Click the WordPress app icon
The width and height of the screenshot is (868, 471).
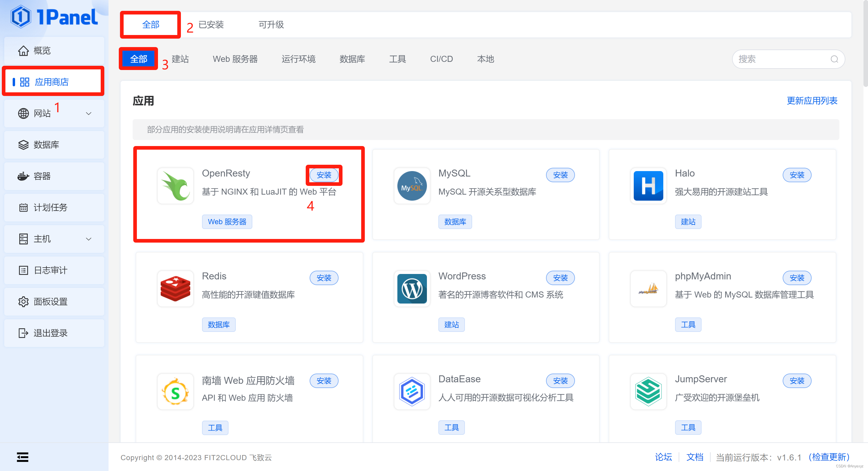coord(412,288)
